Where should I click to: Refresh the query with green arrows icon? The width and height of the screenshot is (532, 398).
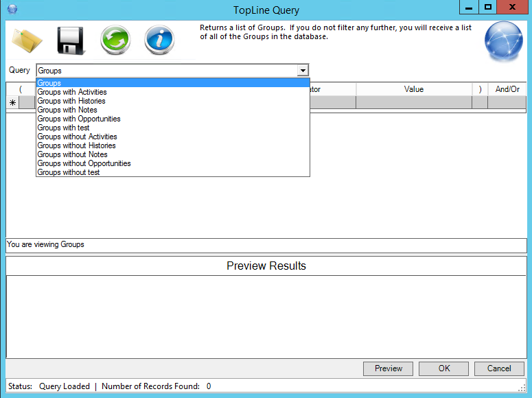tap(115, 40)
